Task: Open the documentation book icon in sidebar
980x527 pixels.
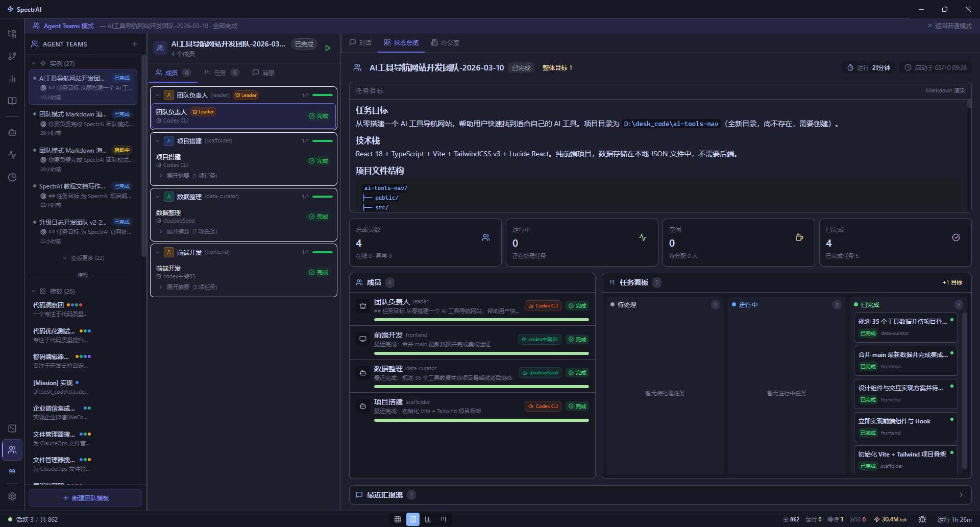Action: pyautogui.click(x=12, y=101)
